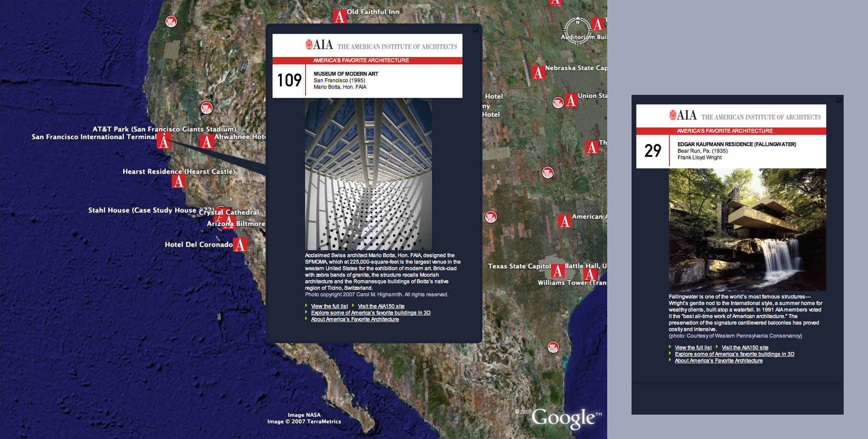Open Explore buildings in 3D link in SFMOMA balloon
This screenshot has width=868, height=439.
pyautogui.click(x=371, y=313)
